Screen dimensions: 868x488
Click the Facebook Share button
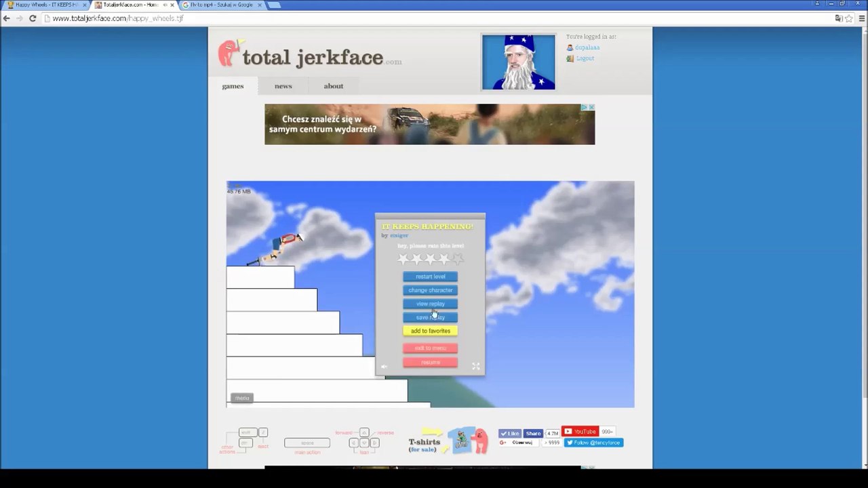533,433
